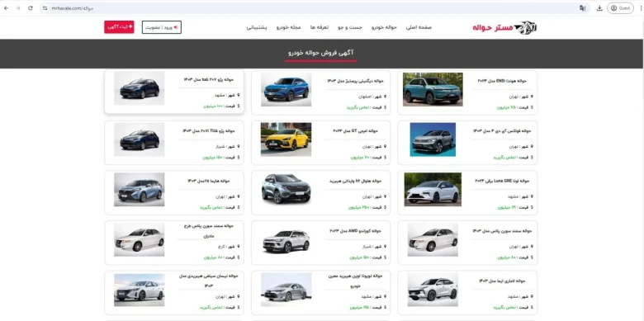
Task: Click the yellow MG GT car photo
Action: 286,139
